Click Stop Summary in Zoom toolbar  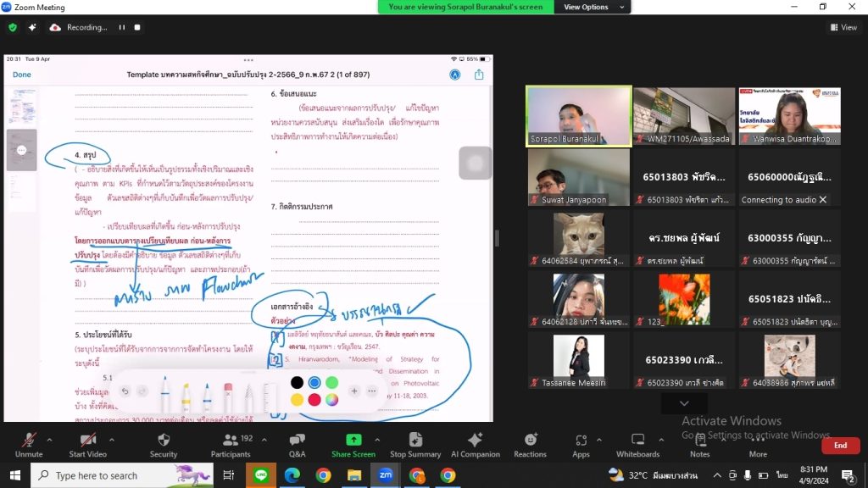(x=415, y=445)
